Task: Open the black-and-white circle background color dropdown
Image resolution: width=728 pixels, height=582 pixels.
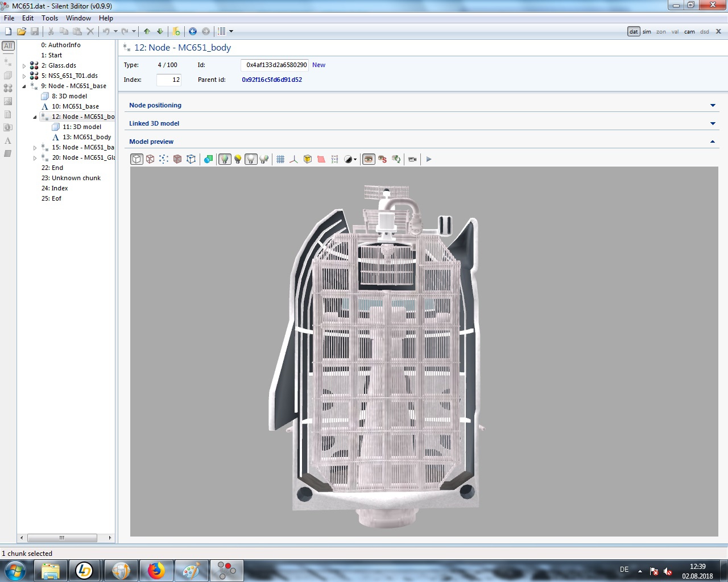Action: [x=350, y=159]
